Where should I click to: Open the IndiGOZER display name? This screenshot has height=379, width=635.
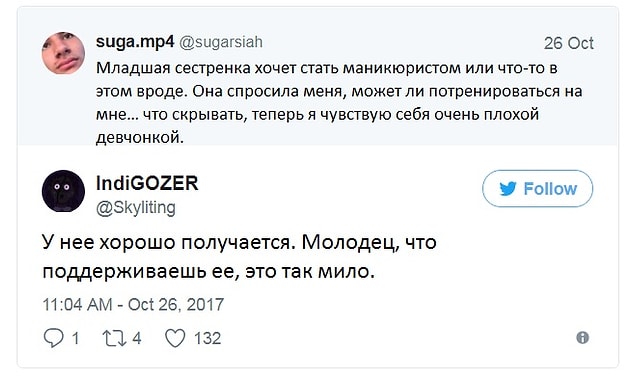click(147, 183)
